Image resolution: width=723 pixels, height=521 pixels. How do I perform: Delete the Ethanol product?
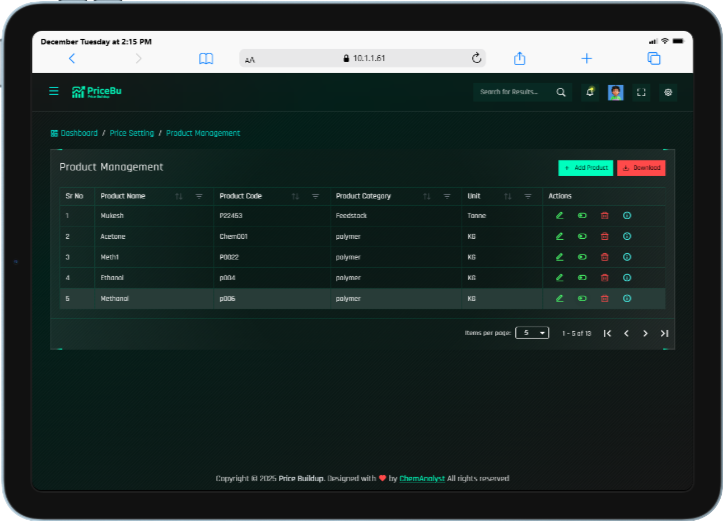pos(604,278)
